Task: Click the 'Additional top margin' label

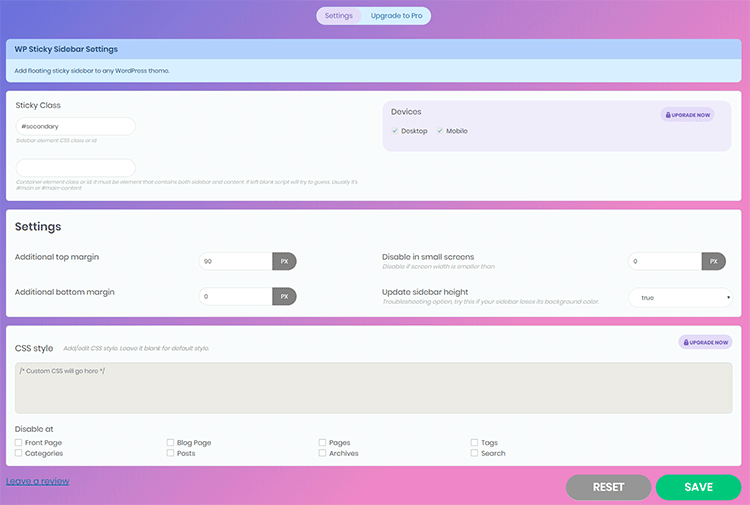Action: click(x=57, y=257)
